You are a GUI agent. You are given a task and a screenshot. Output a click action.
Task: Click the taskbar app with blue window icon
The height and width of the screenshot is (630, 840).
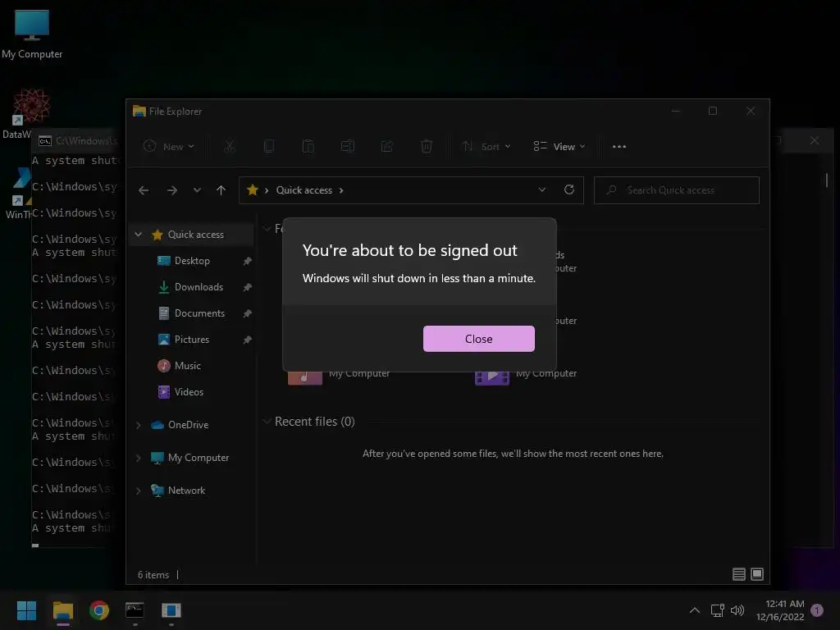[x=171, y=610]
